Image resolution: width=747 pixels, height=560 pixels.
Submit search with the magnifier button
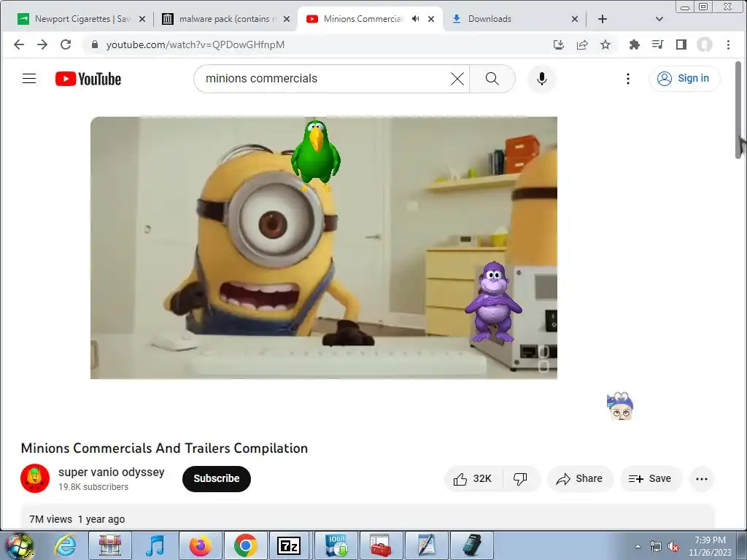point(492,79)
